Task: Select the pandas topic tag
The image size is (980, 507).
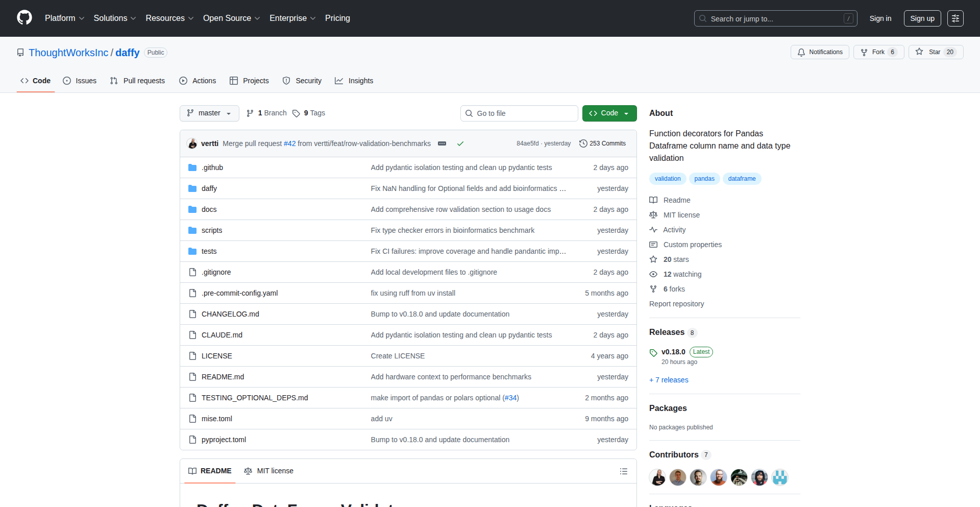Action: (x=704, y=178)
